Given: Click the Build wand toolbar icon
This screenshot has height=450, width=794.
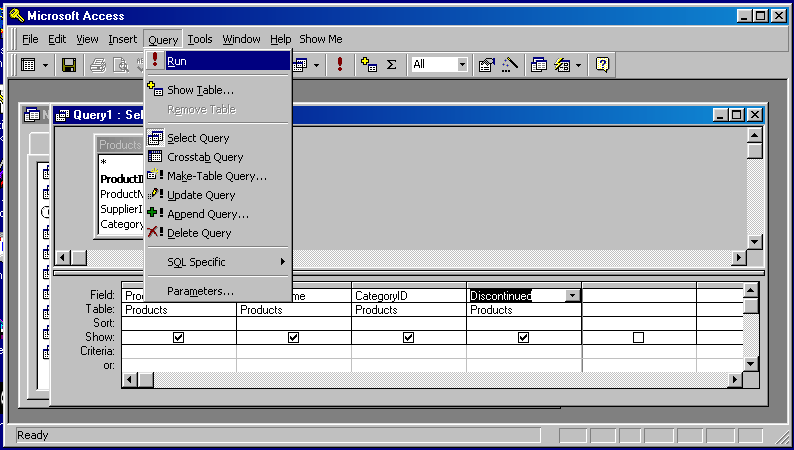Looking at the screenshot, I should [x=509, y=64].
